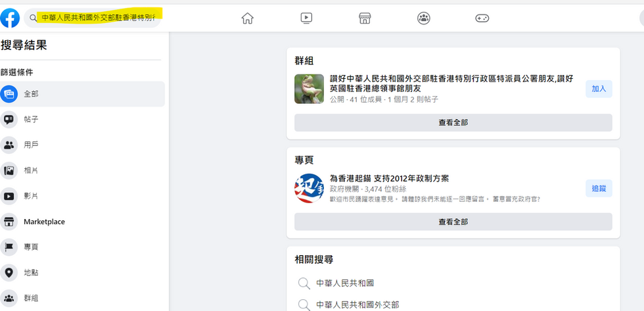Open Marketplace storefront icon in top bar
644x311 pixels.
[x=365, y=18]
